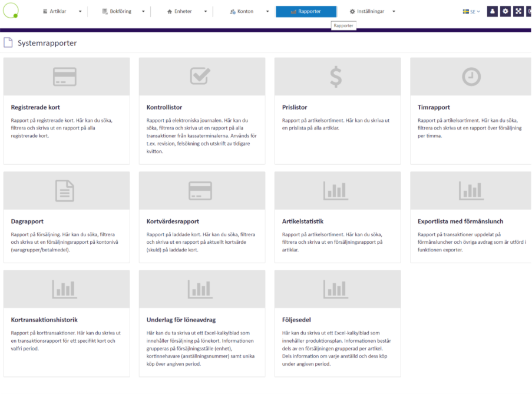This screenshot has height=394, width=532.
Task: Open the settings gear icon button
Action: pos(505,11)
